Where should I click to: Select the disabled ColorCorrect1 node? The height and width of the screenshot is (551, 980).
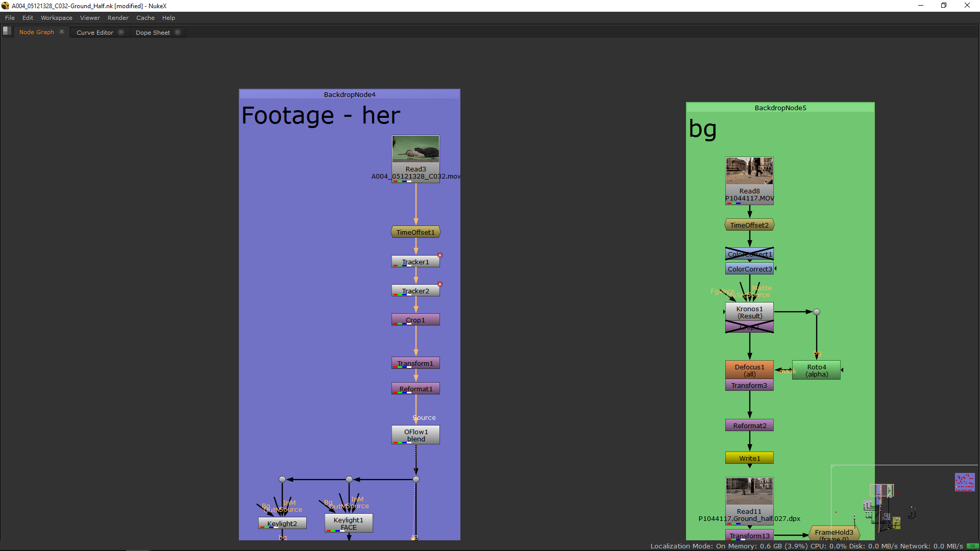[x=749, y=254]
